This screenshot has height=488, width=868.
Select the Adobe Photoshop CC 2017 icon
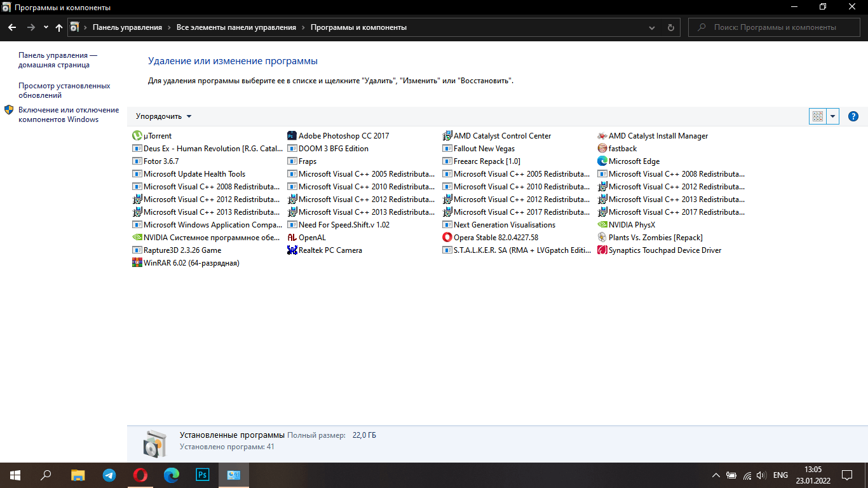tap(292, 135)
